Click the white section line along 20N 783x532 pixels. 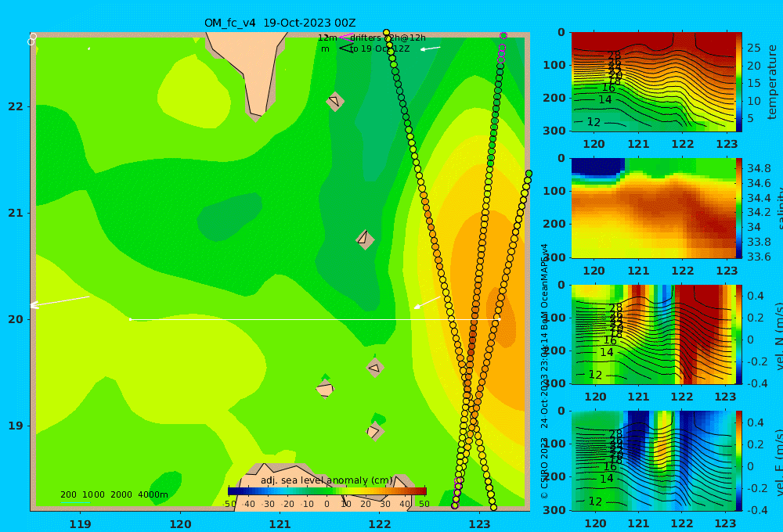(x=315, y=319)
